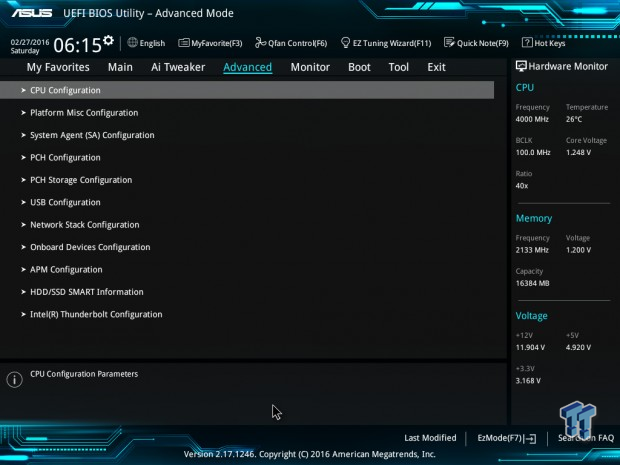The width and height of the screenshot is (620, 465).
Task: Click the Hardware Monitor display icon
Action: coord(521,66)
